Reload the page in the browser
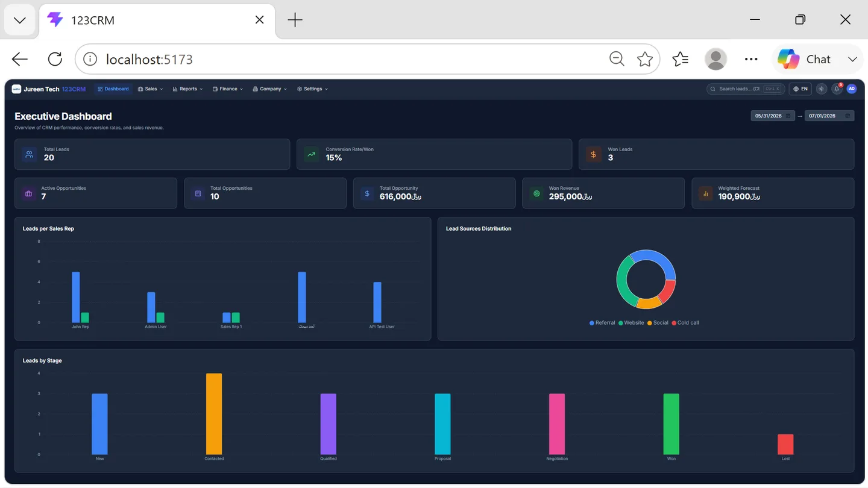This screenshot has width=868, height=488. click(55, 59)
